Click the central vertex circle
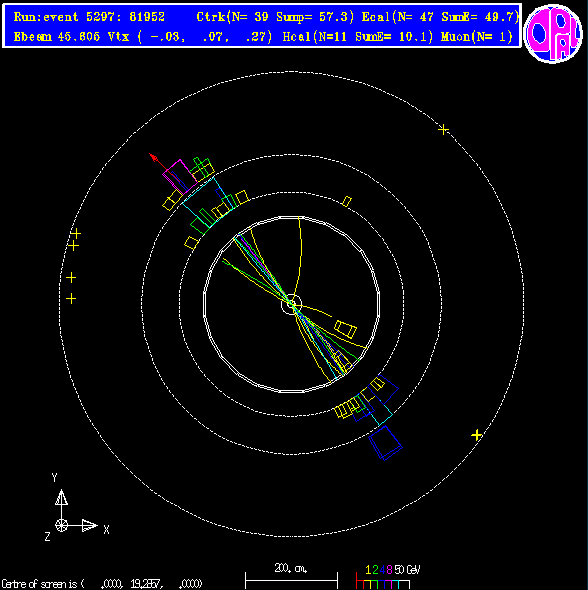The image size is (588, 590). (292, 304)
